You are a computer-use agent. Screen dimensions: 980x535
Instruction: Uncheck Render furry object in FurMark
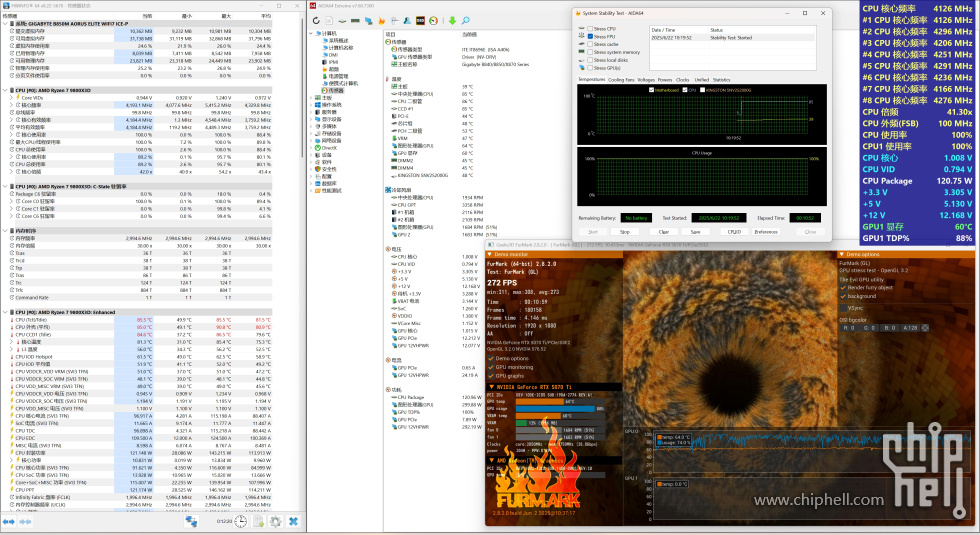click(x=843, y=288)
